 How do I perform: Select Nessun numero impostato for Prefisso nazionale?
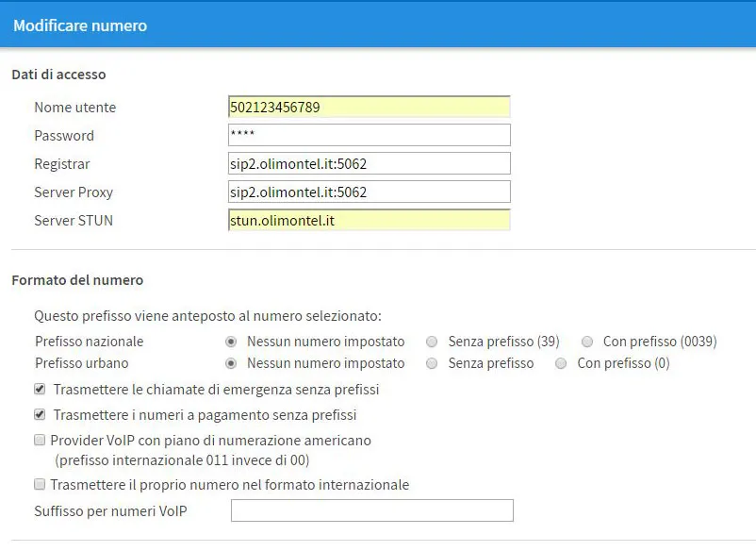coord(231,342)
